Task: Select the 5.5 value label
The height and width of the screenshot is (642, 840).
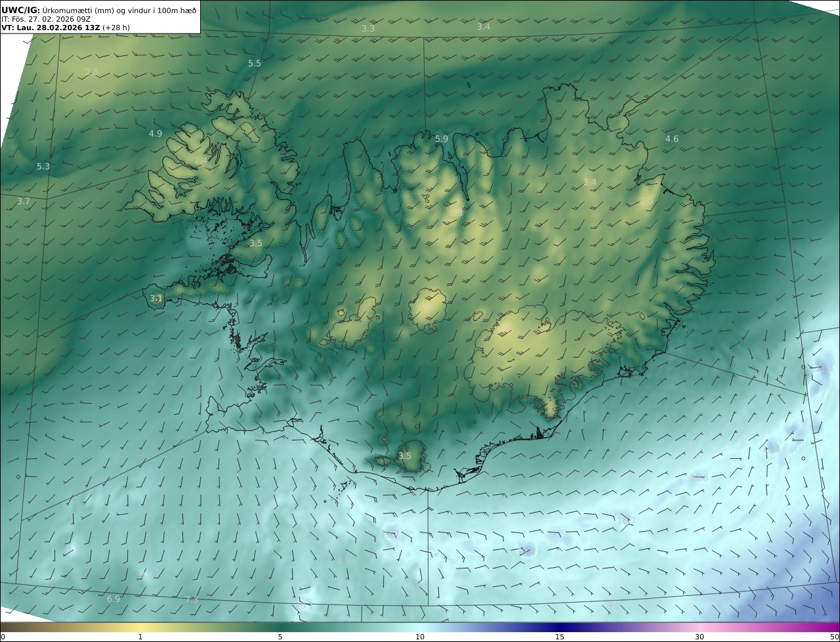Action: pyautogui.click(x=254, y=63)
